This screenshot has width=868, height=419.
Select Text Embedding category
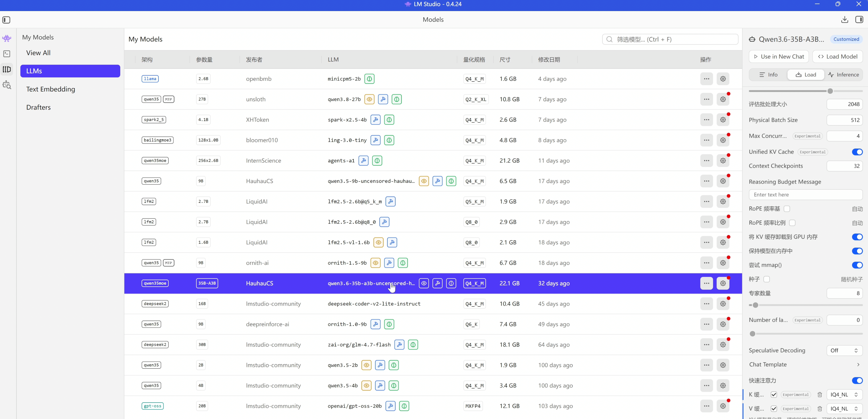(x=70, y=89)
